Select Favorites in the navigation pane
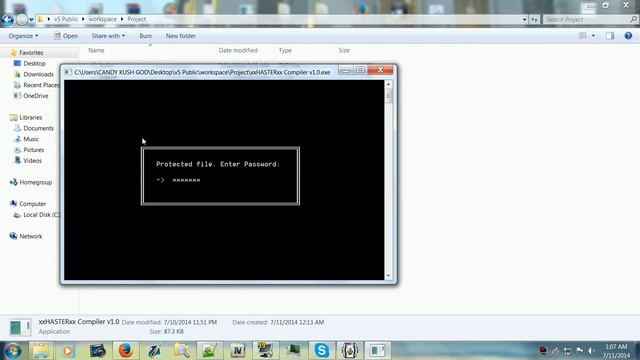The image size is (640, 360). coord(27,53)
